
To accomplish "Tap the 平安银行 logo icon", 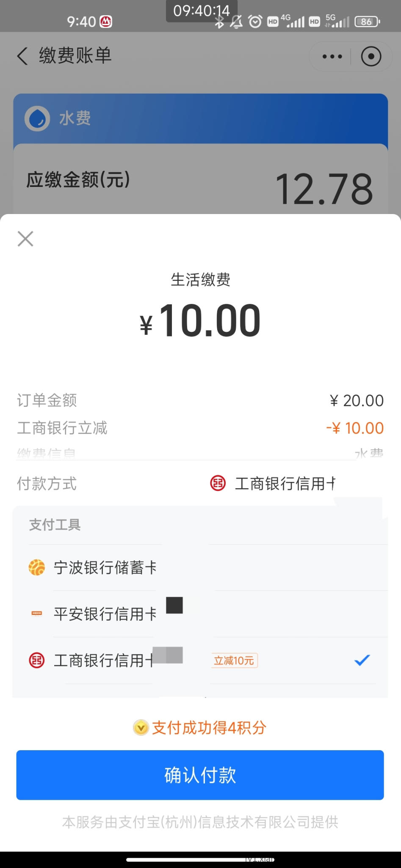I will (37, 613).
